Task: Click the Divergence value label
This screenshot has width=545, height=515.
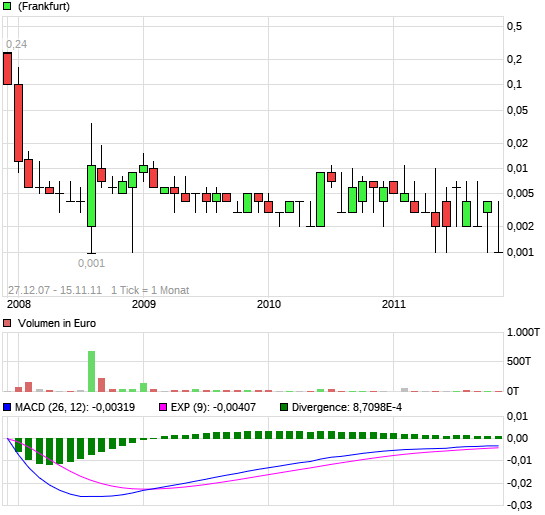Action: click(347, 407)
